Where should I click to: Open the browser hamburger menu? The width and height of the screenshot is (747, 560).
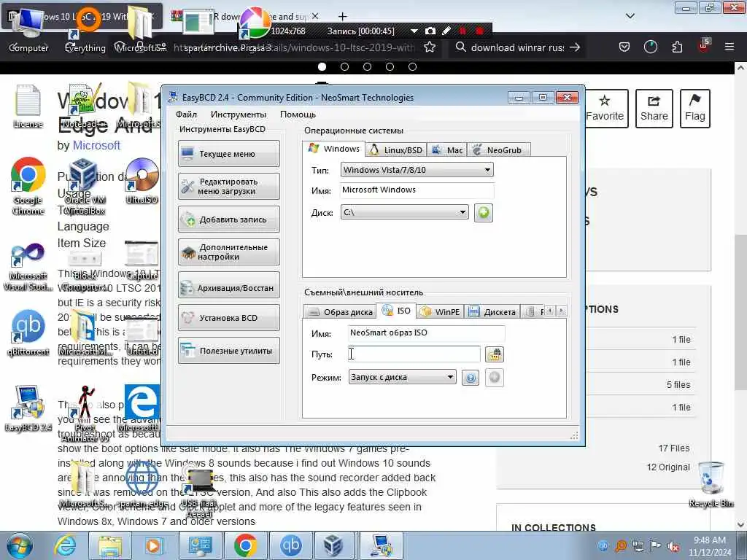click(729, 47)
